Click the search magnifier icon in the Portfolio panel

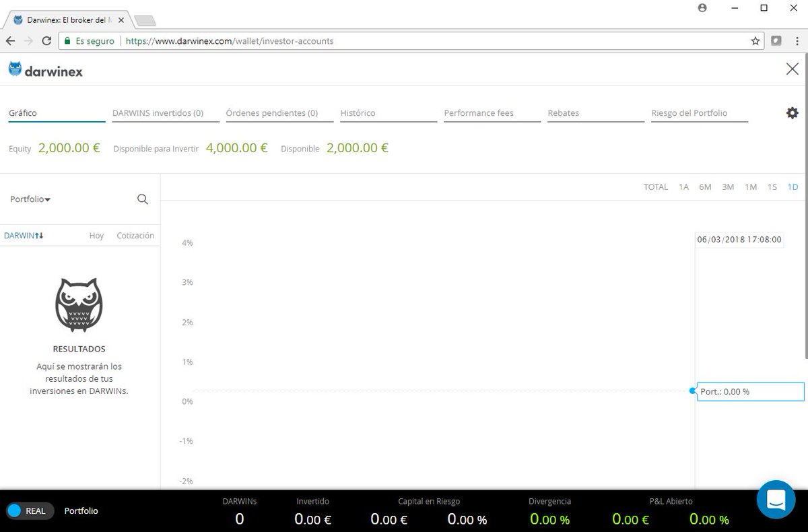(143, 199)
